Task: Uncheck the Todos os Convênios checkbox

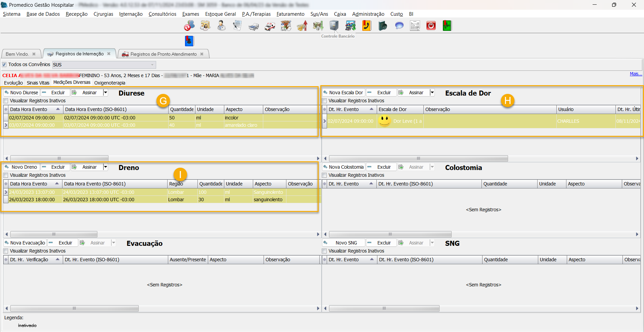Action: (4, 64)
